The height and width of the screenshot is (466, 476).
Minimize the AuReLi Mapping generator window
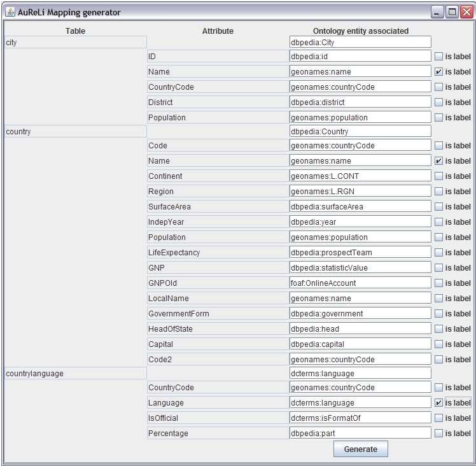click(438, 12)
